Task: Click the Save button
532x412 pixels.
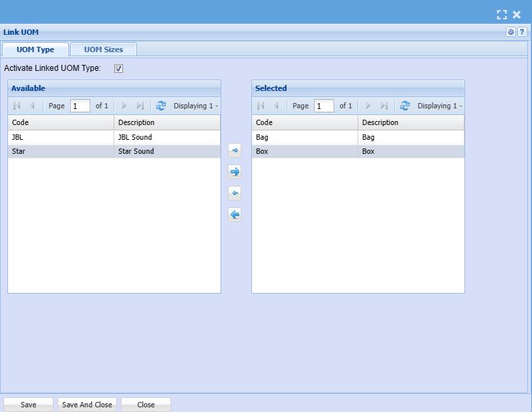Action: click(x=28, y=405)
